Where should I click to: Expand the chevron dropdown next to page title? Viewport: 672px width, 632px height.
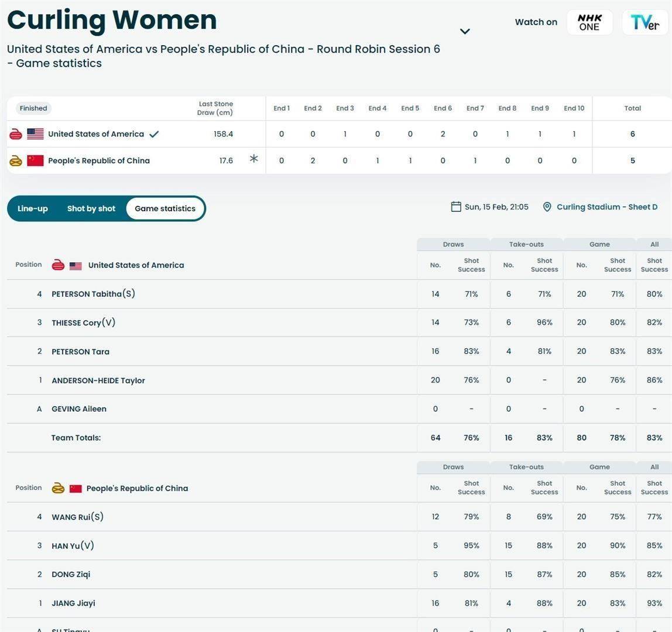465,32
